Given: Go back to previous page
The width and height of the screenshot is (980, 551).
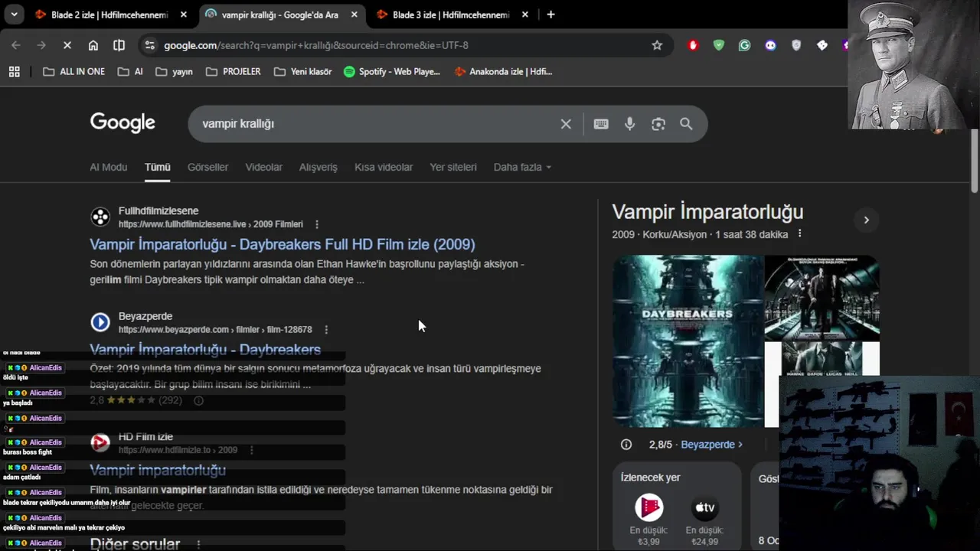Looking at the screenshot, I should point(16,45).
